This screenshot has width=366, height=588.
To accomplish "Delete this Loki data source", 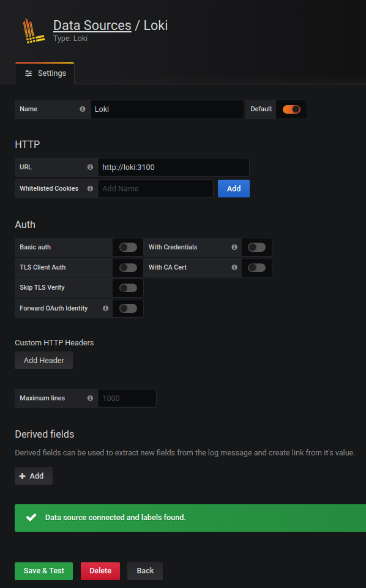I will coord(100,571).
